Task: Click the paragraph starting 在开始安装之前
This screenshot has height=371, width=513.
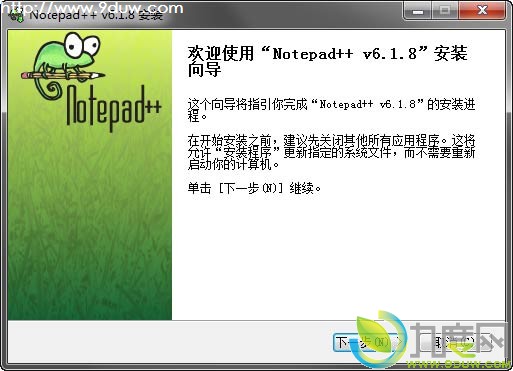Action: pyautogui.click(x=331, y=152)
